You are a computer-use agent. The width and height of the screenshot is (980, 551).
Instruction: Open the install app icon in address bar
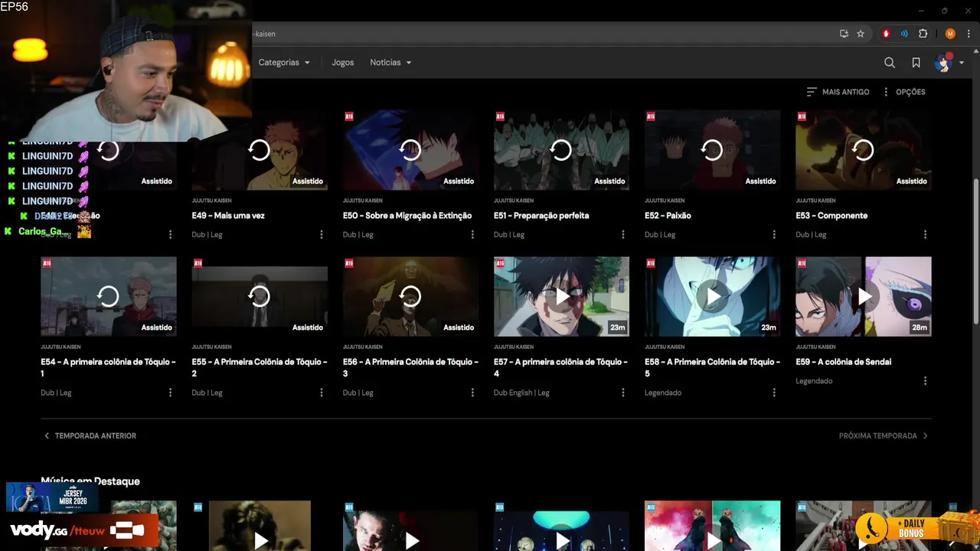coord(844,34)
